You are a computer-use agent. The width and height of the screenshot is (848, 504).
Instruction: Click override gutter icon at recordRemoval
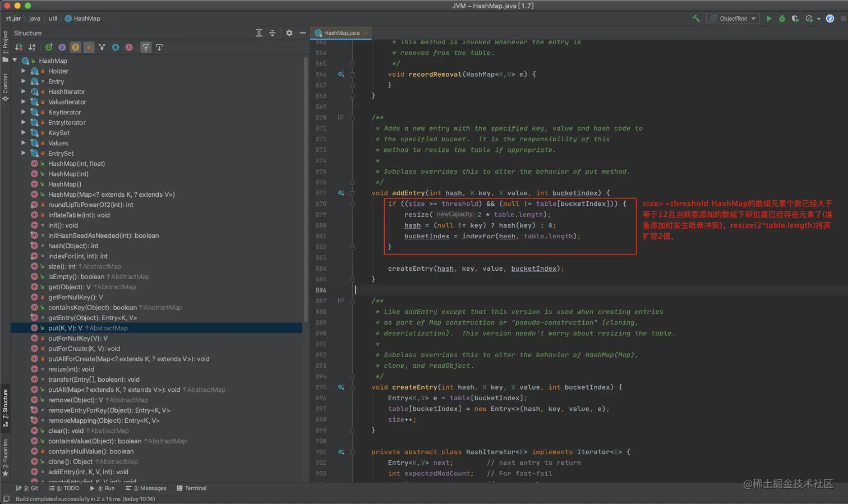(340, 74)
